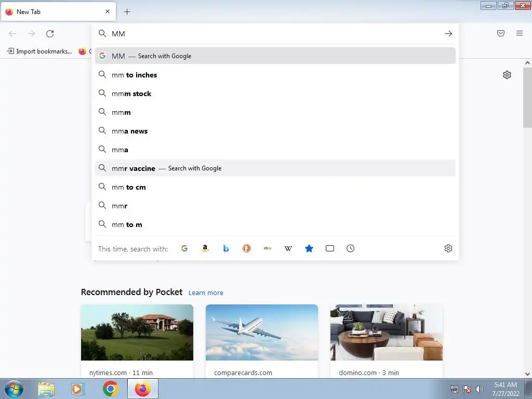Viewport: 532px width, 399px height.
Task: Personalize new tab with gear icon
Action: [x=507, y=75]
